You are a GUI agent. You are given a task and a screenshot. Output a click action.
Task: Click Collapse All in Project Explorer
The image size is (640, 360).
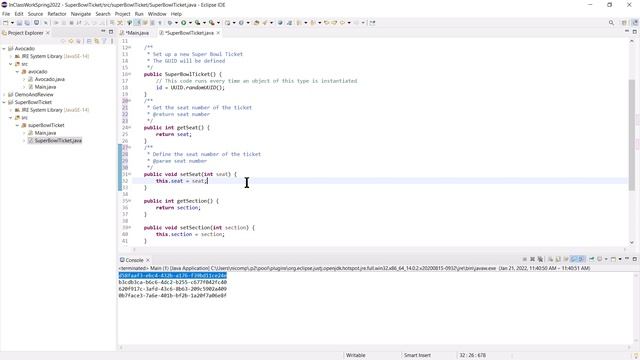[89, 41]
